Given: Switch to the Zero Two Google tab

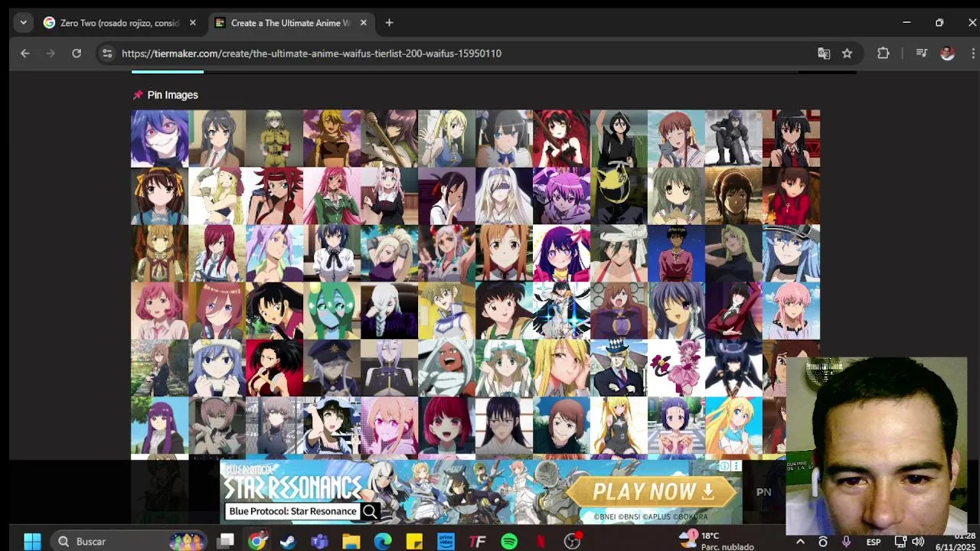Looking at the screenshot, I should pos(119,23).
